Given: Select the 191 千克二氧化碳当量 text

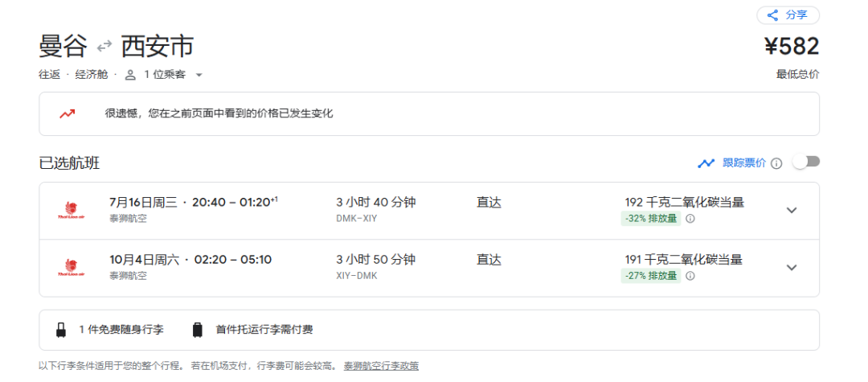Looking at the screenshot, I should (683, 259).
